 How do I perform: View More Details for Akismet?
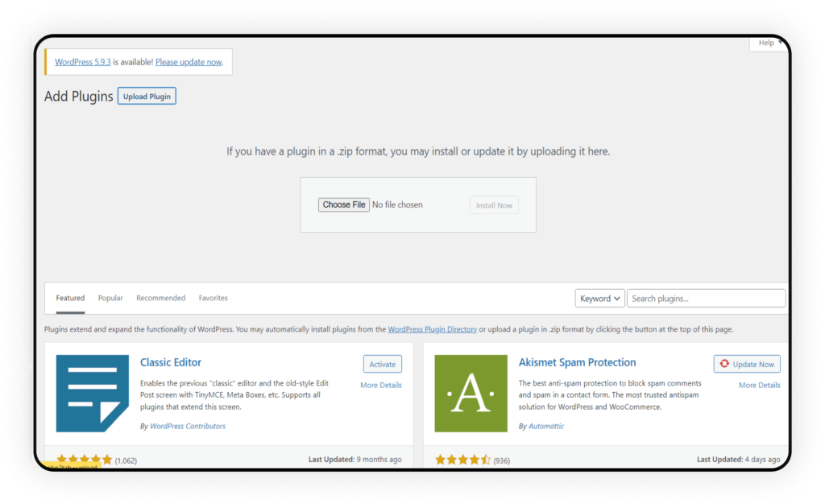[x=759, y=385]
